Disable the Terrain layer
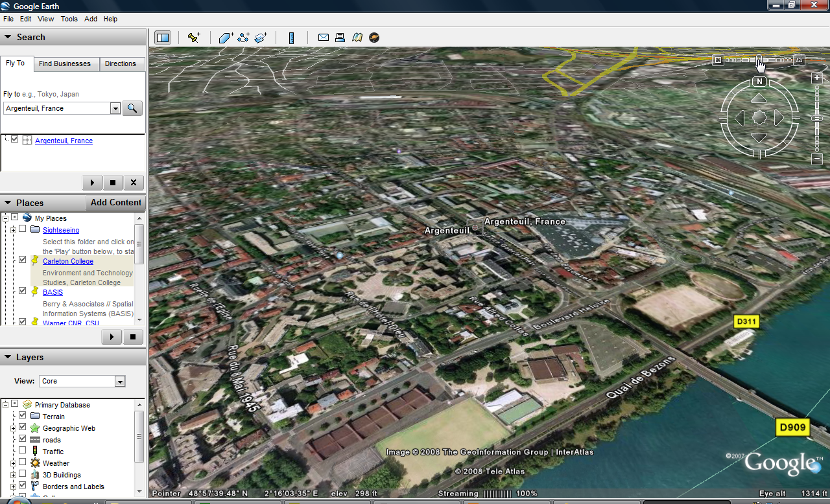This screenshot has height=504, width=830. (23, 416)
